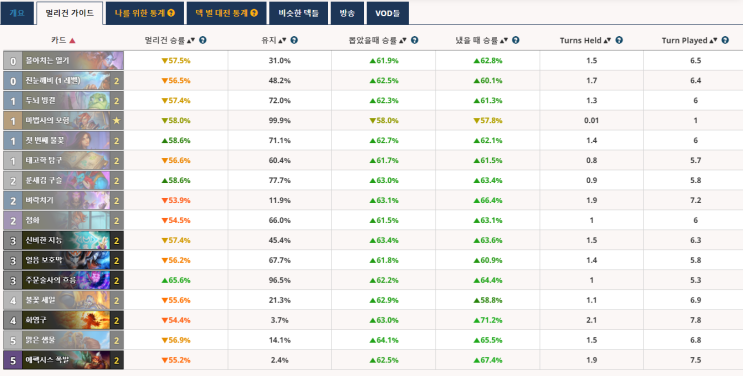
Task: Click the 71.2% played win rate cell
Action: click(488, 320)
